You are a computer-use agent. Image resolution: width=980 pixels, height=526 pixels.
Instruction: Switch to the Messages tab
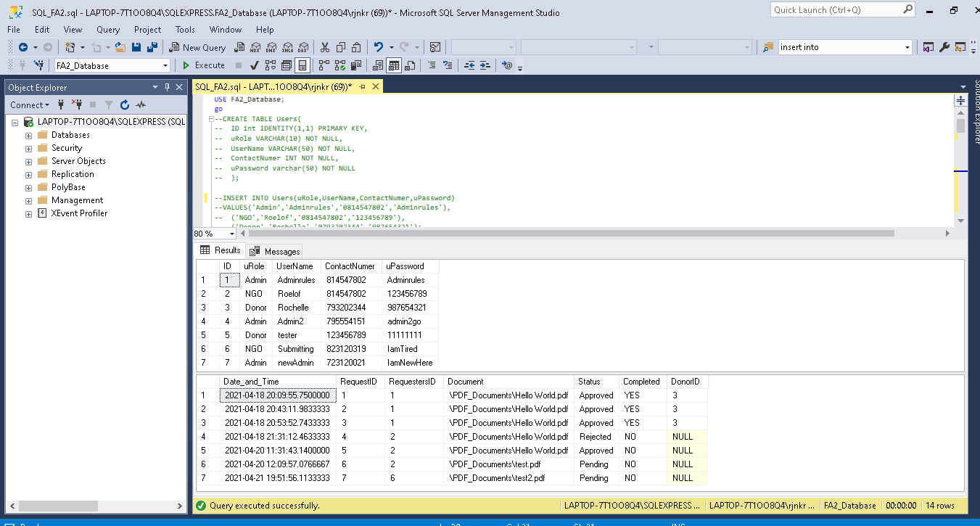coord(275,251)
